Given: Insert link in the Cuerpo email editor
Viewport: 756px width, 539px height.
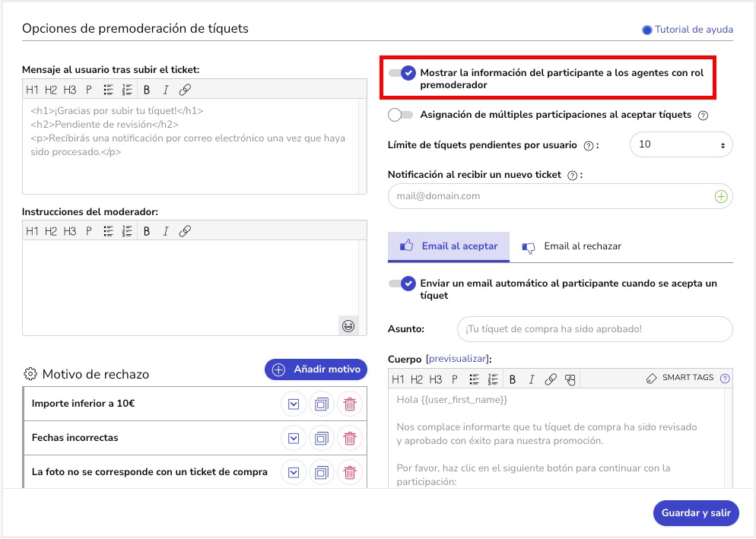Looking at the screenshot, I should point(551,379).
